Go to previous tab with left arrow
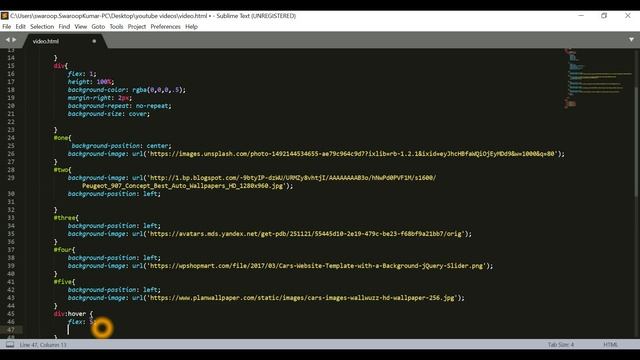The image size is (640, 360). pos(7,40)
